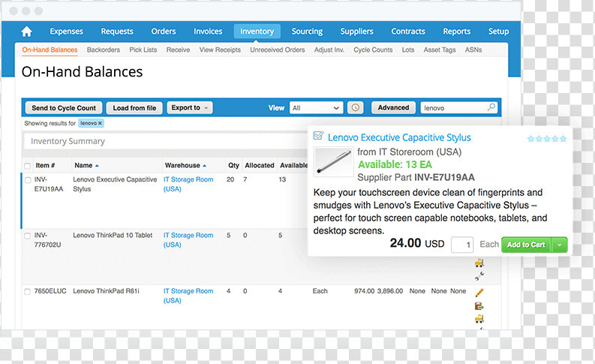This screenshot has width=595, height=364.
Task: Click the quantity field showing 1
Action: click(461, 245)
